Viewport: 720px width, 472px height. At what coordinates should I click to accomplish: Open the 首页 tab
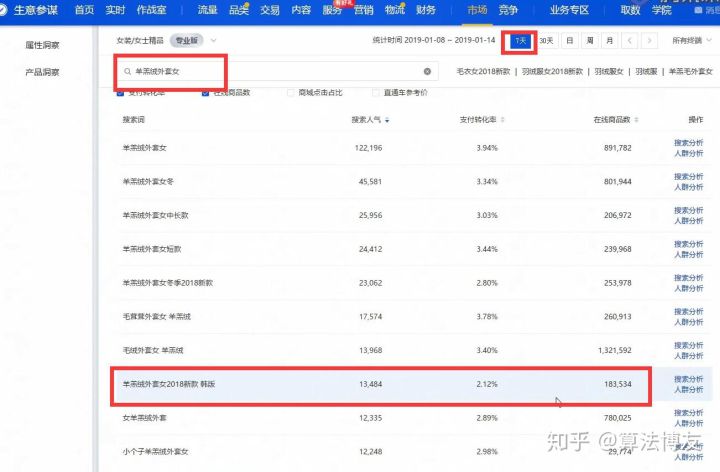84,10
